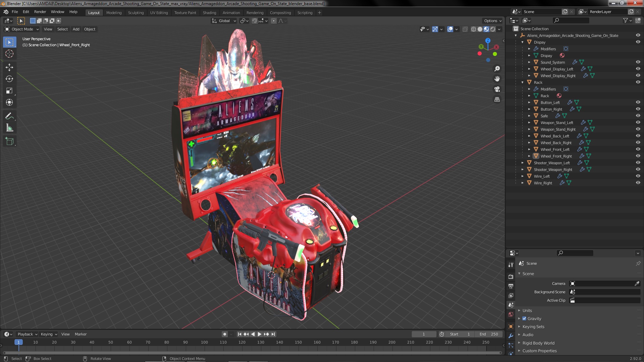The width and height of the screenshot is (644, 362).
Task: Switch to the Shading workspace tab
Action: coord(209,13)
